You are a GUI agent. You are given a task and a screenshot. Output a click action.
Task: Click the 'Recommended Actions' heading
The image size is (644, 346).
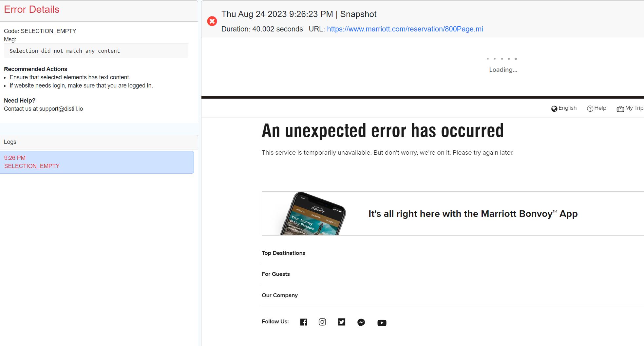pos(35,69)
